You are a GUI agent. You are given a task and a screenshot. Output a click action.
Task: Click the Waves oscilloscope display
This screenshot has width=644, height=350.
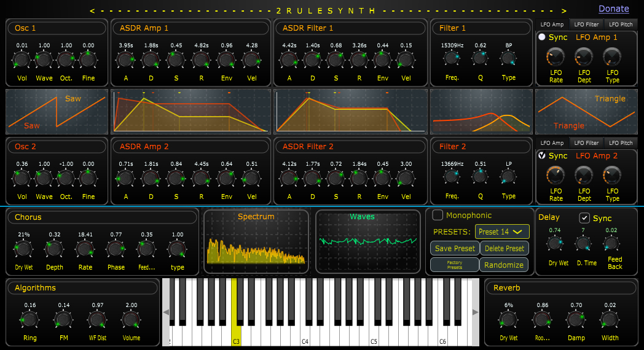368,241
